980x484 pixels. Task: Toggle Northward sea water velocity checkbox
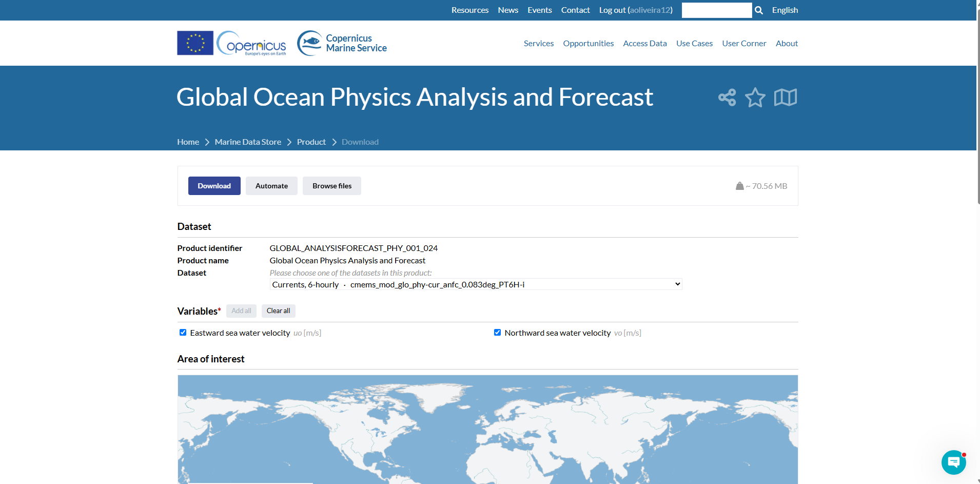pos(497,333)
